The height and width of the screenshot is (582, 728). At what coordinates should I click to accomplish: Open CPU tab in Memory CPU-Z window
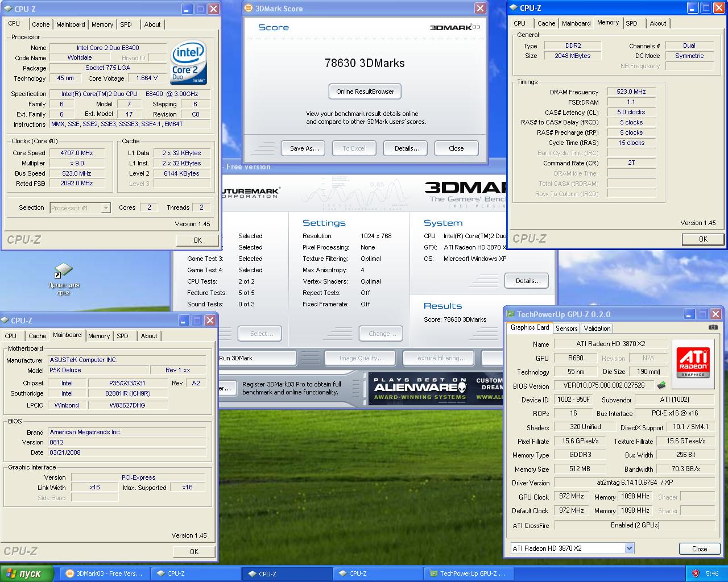(520, 23)
